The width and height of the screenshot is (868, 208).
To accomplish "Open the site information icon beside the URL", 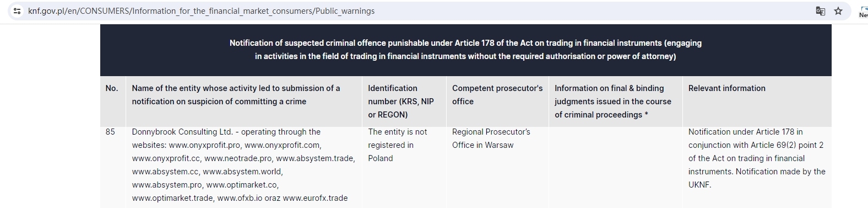I will pos(17,11).
